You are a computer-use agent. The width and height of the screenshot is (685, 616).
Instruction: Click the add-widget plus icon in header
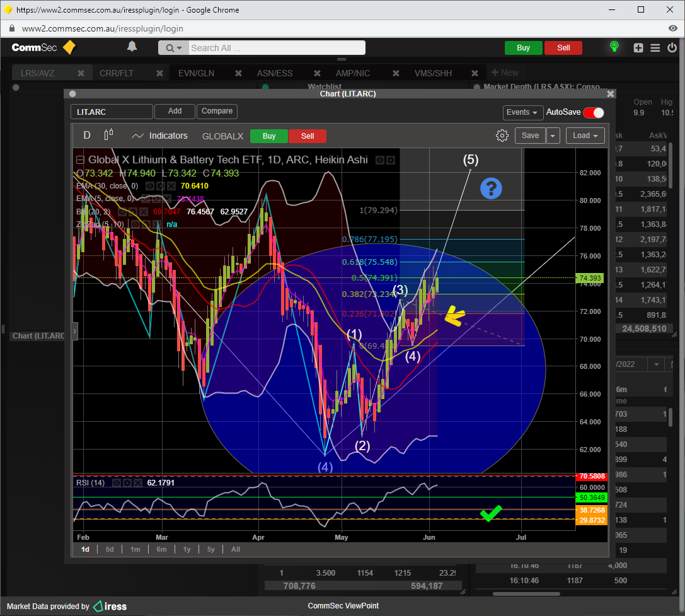point(638,48)
